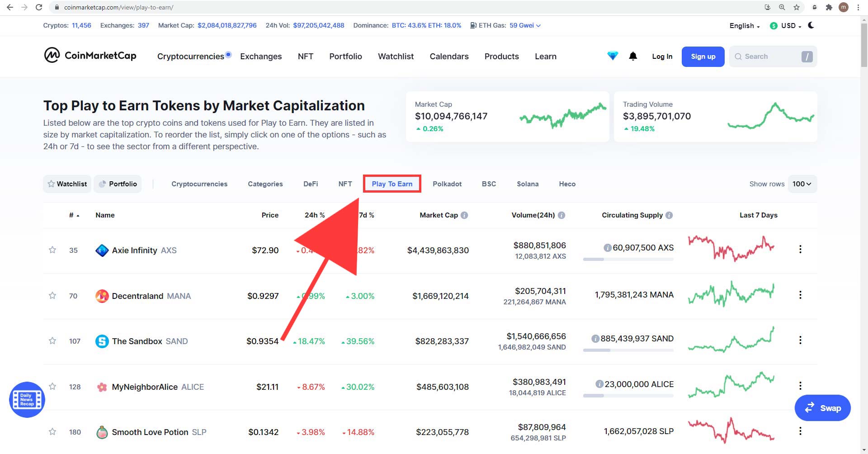Bookmark page with star icon

(797, 7)
